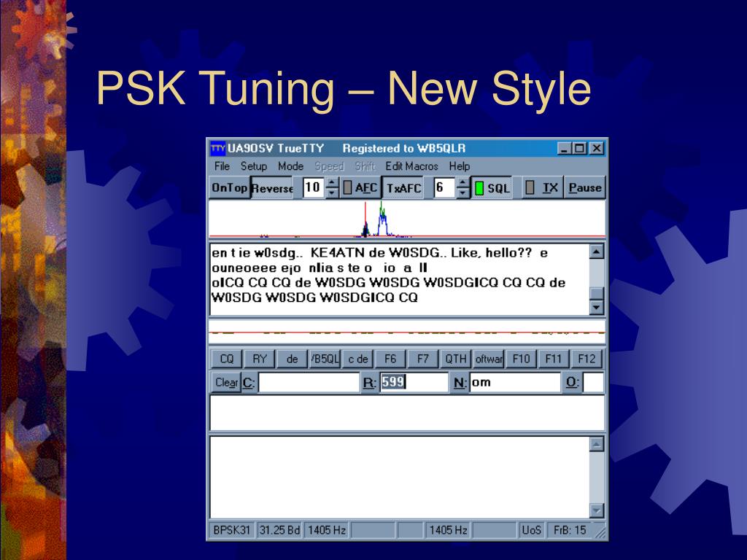This screenshot has height=560, width=747.
Task: Click the N: name field showing 'om'
Action: [x=514, y=382]
